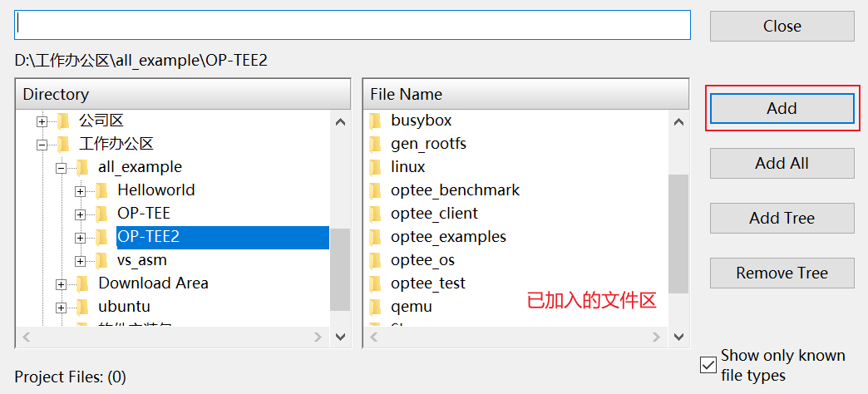This screenshot has height=394, width=868.
Task: Click optee_test folder icon
Action: (x=375, y=283)
